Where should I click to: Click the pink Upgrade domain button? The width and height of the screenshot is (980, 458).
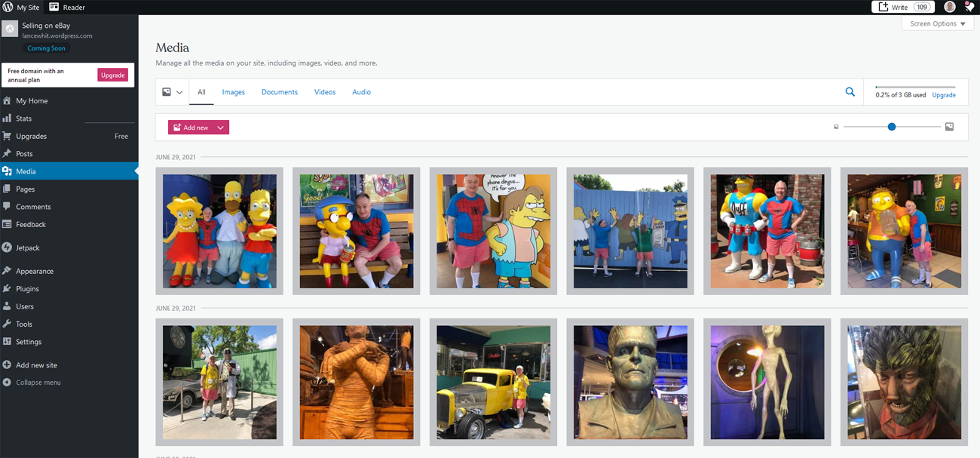click(x=113, y=75)
